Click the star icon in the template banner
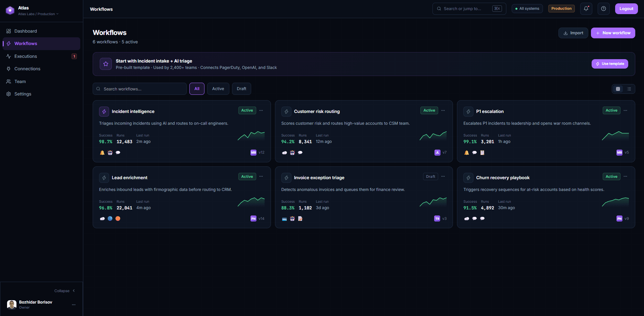This screenshot has width=644, height=316. click(x=106, y=64)
